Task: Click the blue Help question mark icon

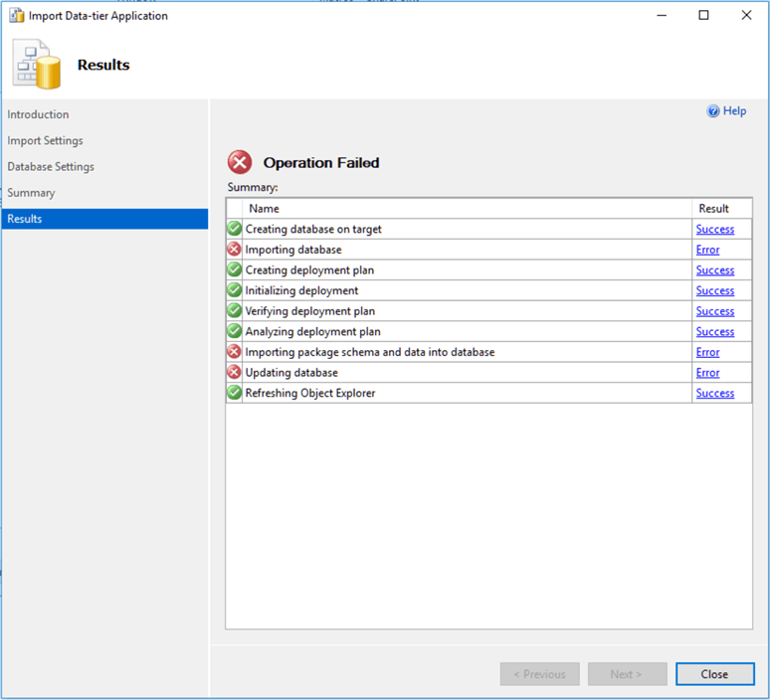Action: 713,111
